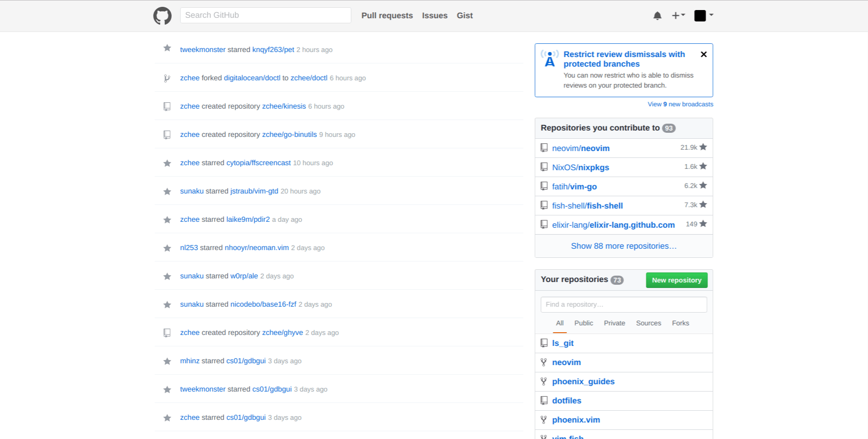Open elixir-lang.github.com repository
Screen dimensions: 868x439
coord(613,225)
